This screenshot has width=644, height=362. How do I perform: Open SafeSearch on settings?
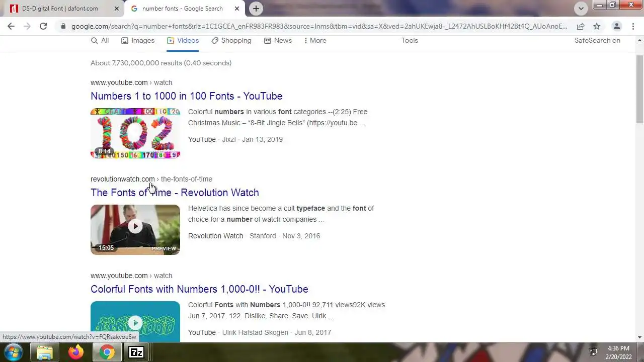tap(597, 40)
